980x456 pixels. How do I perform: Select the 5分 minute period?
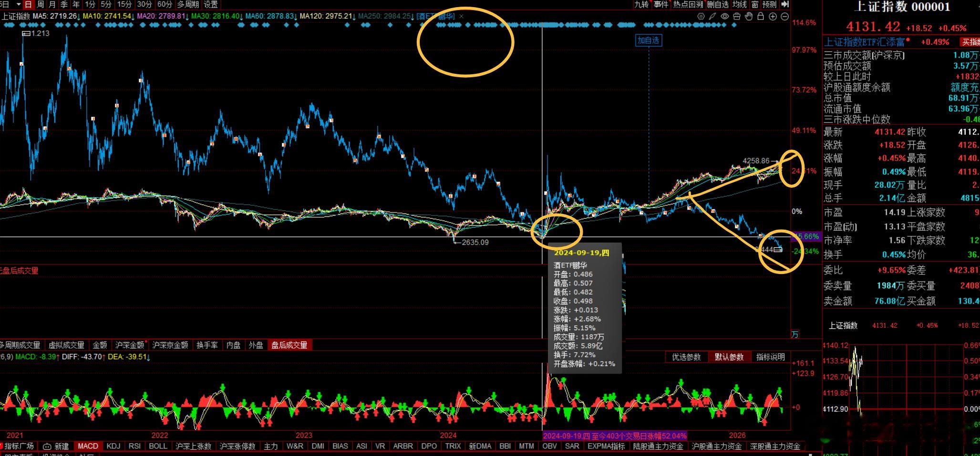point(106,4)
